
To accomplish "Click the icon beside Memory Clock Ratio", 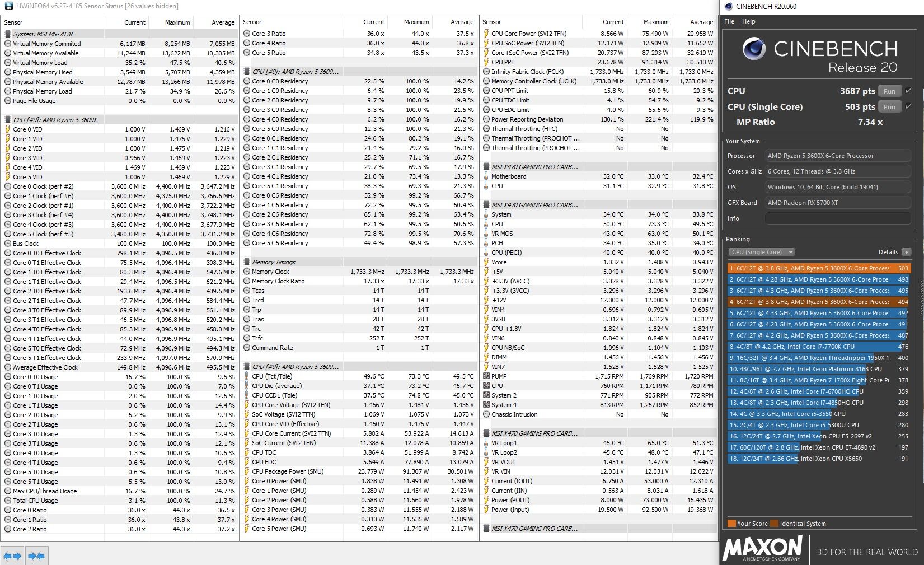I will (x=247, y=281).
